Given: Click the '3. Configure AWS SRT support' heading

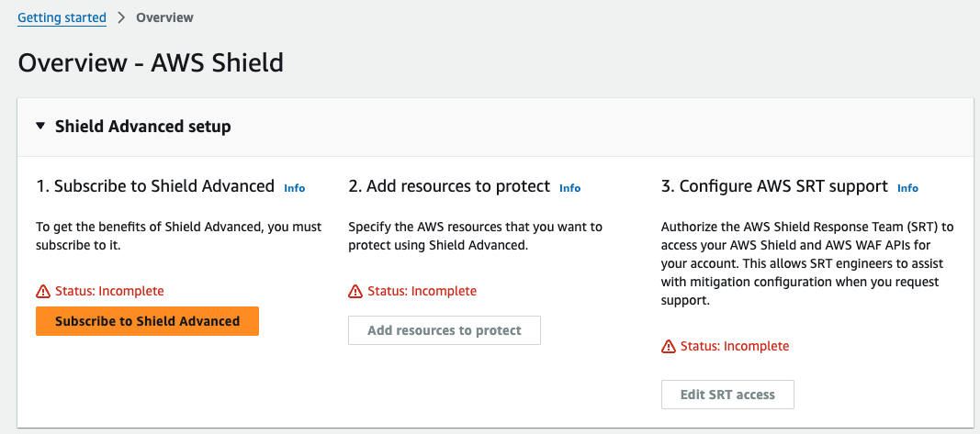Looking at the screenshot, I should click(x=774, y=186).
